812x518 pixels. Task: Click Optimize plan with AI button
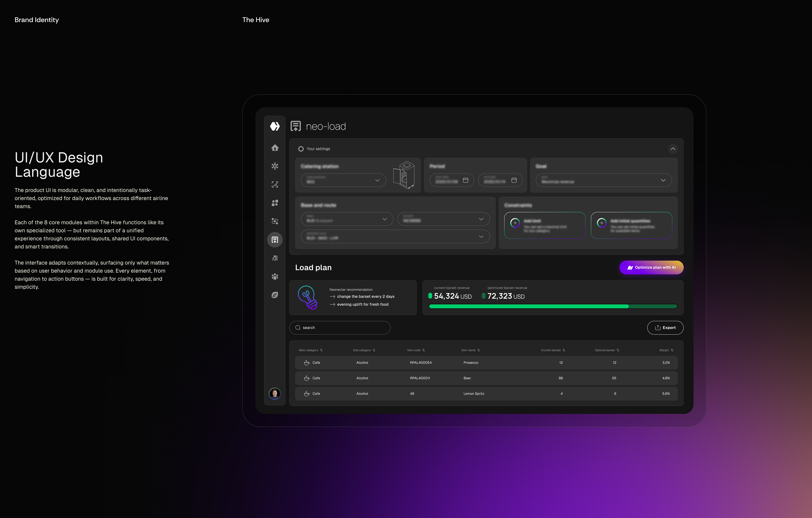pyautogui.click(x=651, y=267)
